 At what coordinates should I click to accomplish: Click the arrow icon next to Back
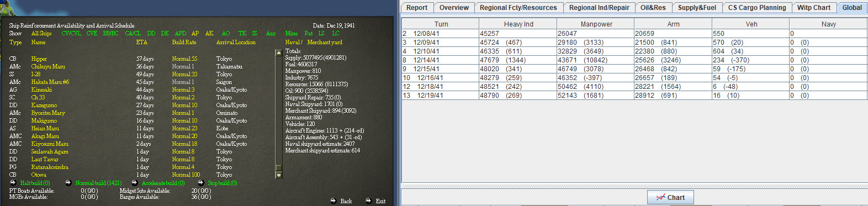333,201
